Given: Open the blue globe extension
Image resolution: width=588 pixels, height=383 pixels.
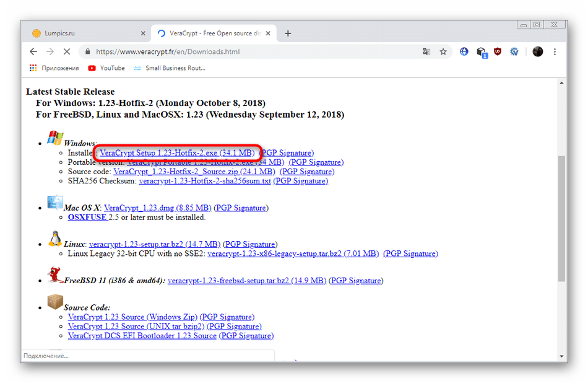Looking at the screenshot, I should click(464, 52).
